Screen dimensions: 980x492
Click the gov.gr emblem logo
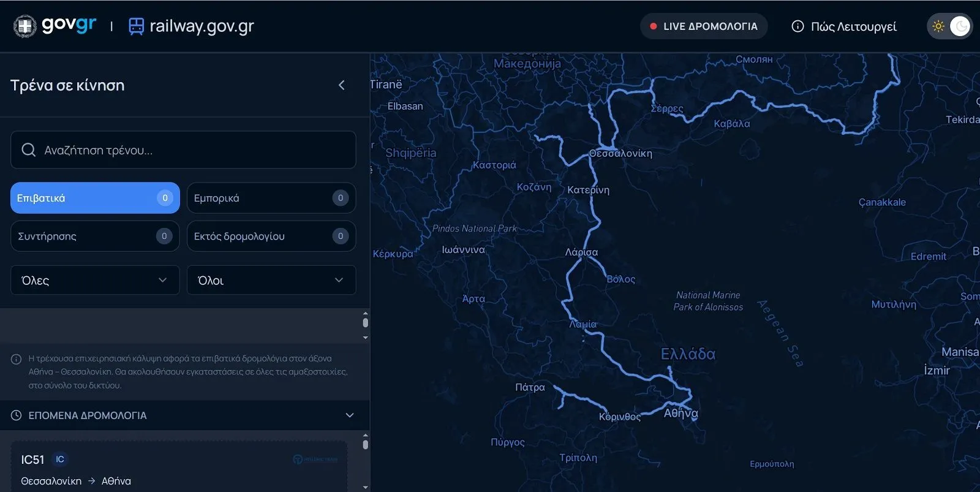point(25,26)
